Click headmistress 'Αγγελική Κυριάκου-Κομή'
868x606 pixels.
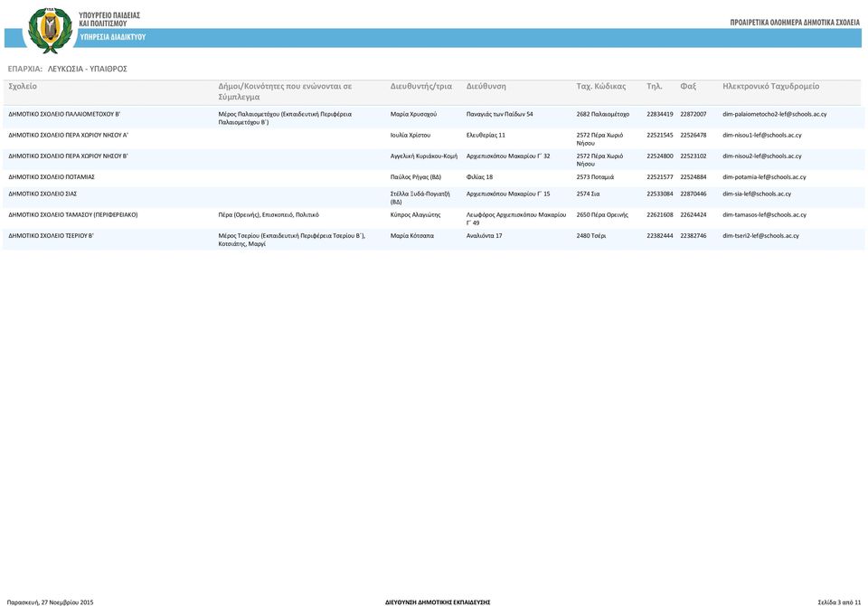[x=424, y=156]
